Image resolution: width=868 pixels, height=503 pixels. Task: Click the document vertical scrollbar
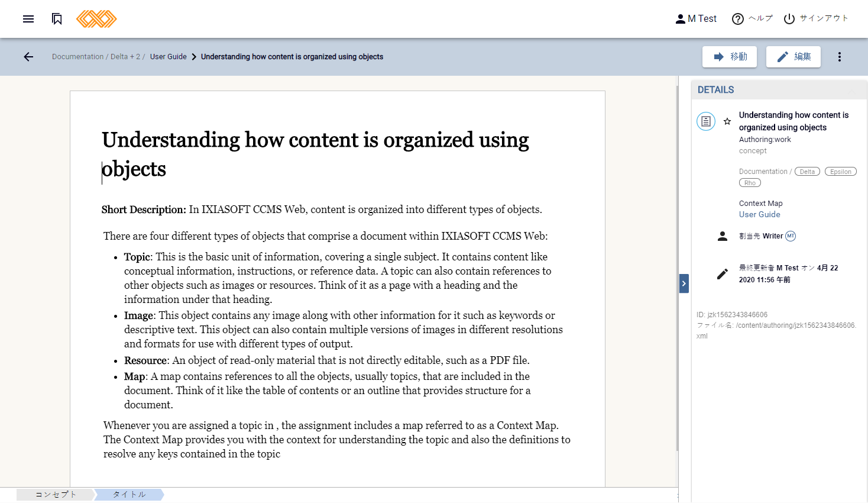coord(678,267)
